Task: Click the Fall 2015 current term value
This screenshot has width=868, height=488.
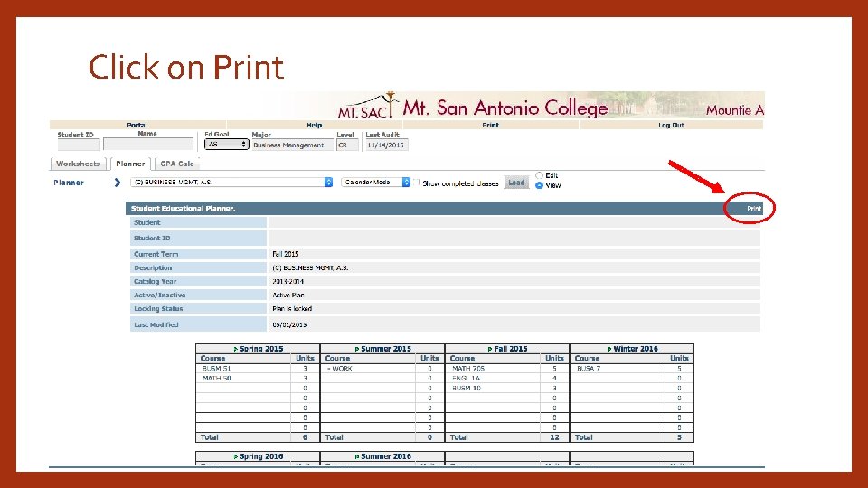Action: (x=286, y=254)
